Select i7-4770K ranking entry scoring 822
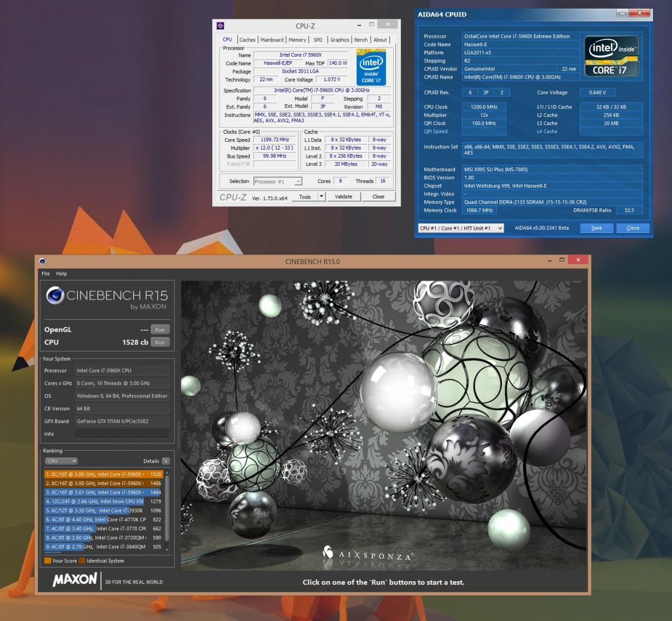672x621 pixels. click(x=104, y=520)
